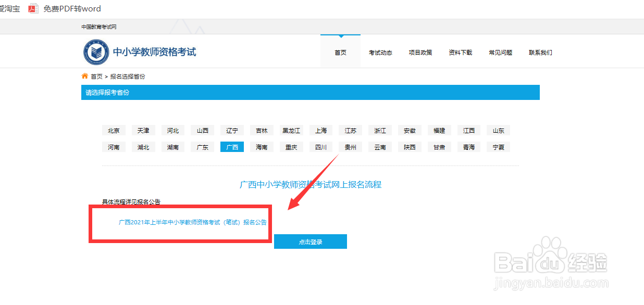Select 上海 as the exam province
644x305 pixels.
(x=321, y=130)
